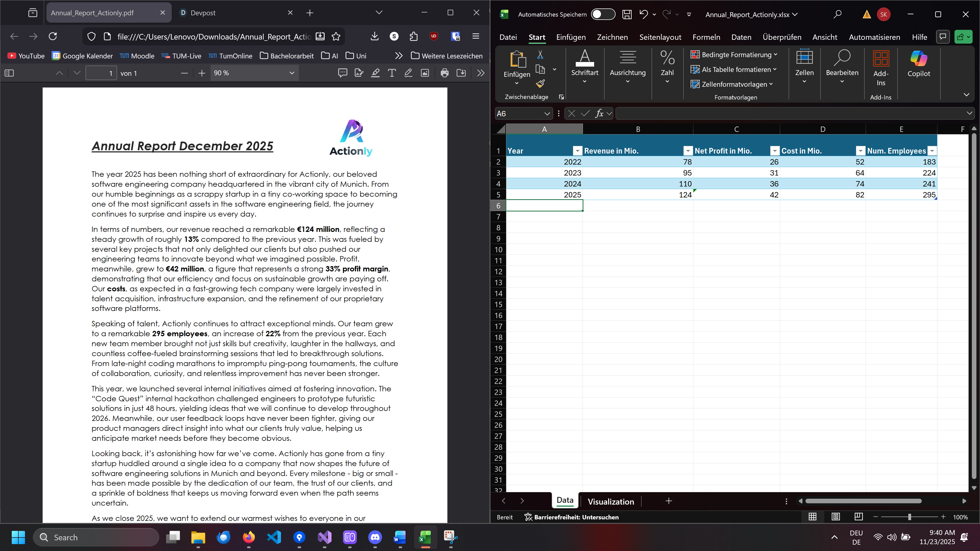The width and height of the screenshot is (980, 551).
Task: Click the Cut scissors icon
Action: [540, 55]
